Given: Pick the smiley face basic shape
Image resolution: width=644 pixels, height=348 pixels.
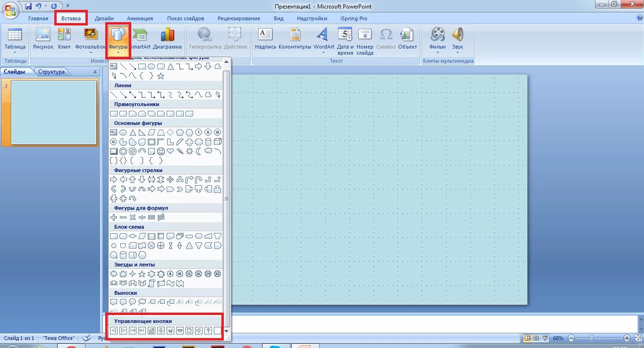Looking at the screenshot, I should pyautogui.click(x=161, y=151).
